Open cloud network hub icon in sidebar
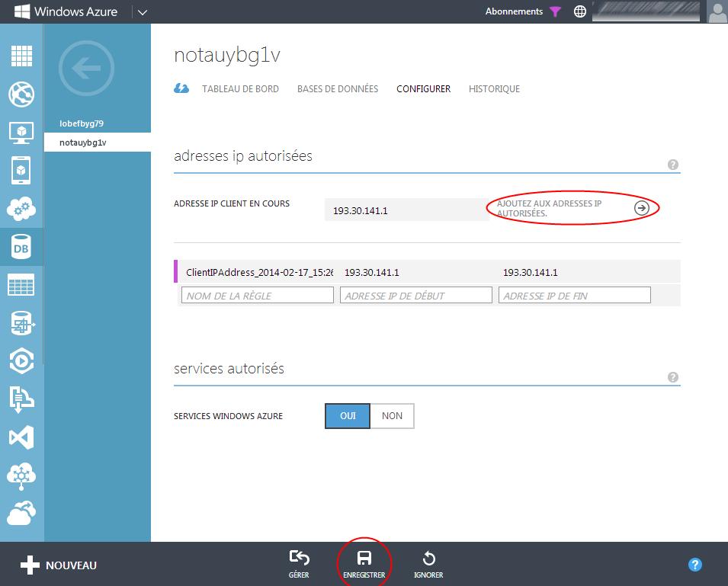Image resolution: width=728 pixels, height=586 pixels. tap(22, 476)
